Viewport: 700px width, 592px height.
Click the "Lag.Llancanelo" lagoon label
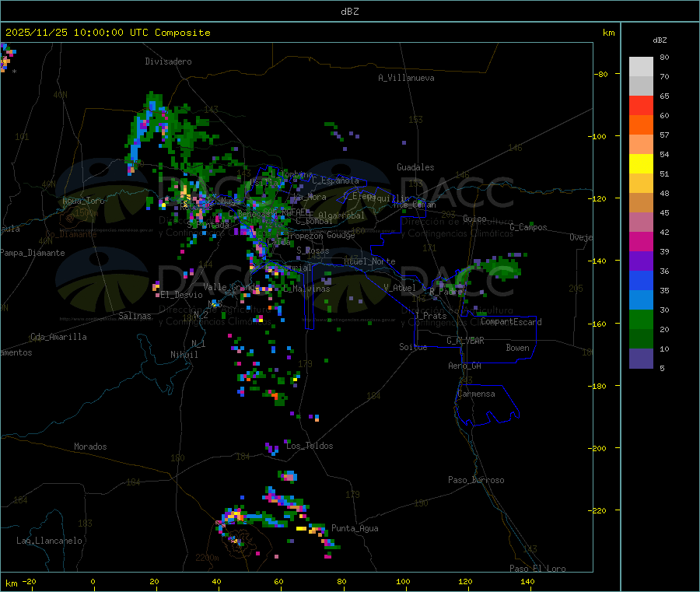click(50, 541)
